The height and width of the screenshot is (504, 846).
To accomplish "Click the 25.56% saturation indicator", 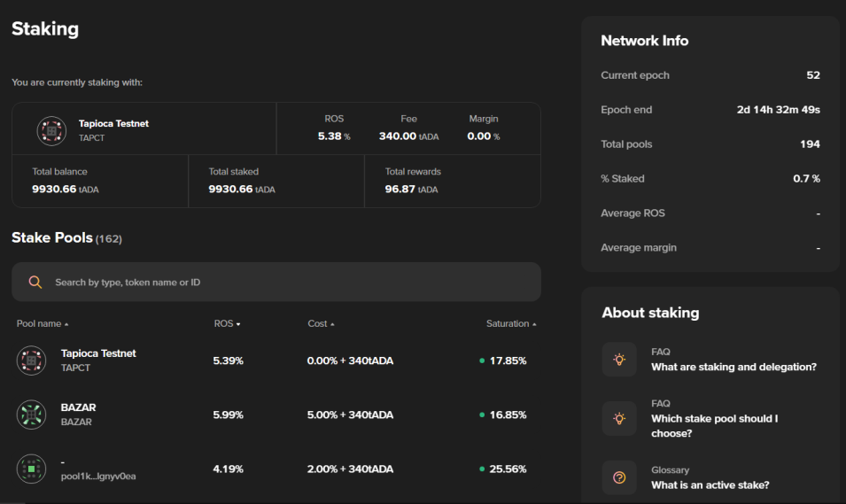I will tap(503, 469).
